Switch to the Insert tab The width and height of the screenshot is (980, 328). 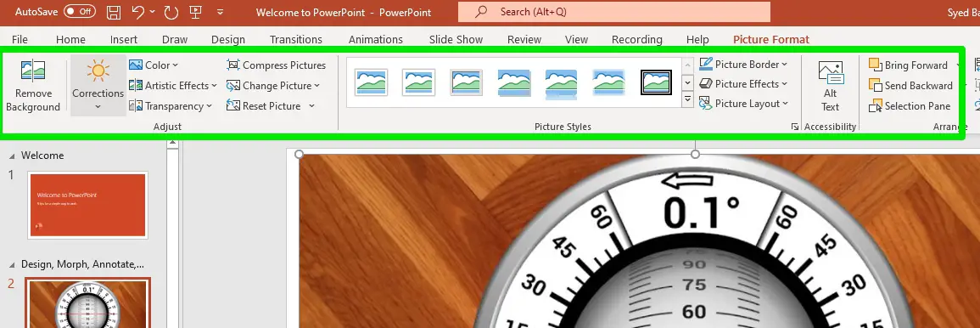(x=124, y=39)
